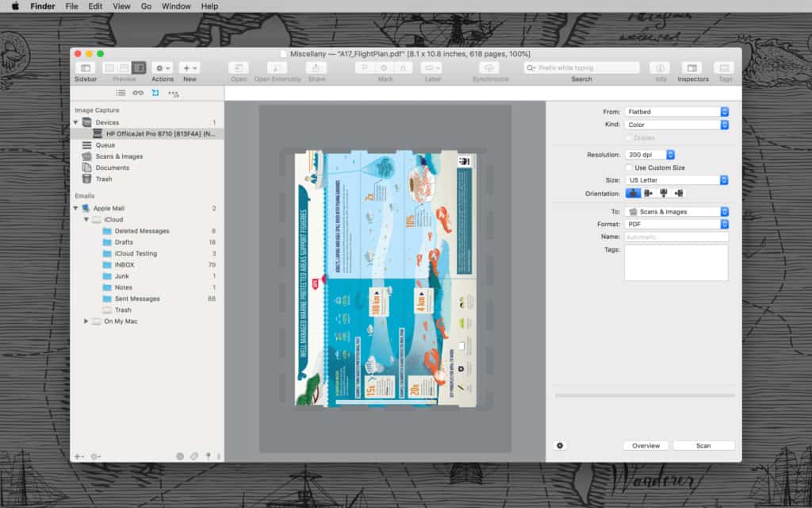Viewport: 812px width, 508px height.
Task: Open the File menu
Action: 71,6
